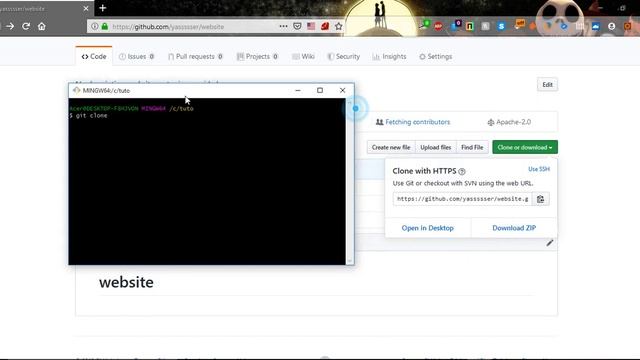This screenshot has height=360, width=640.
Task: Open the Adblock Plus extension
Action: (438, 27)
